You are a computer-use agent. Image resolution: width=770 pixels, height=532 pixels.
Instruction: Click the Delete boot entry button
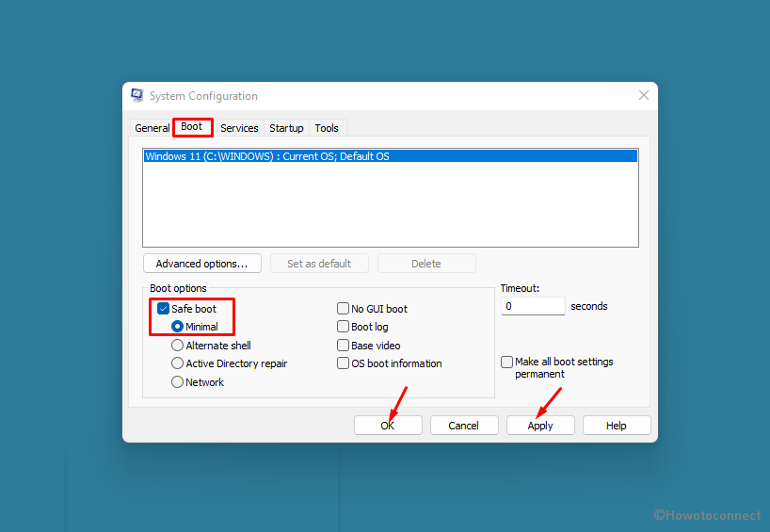coord(426,264)
